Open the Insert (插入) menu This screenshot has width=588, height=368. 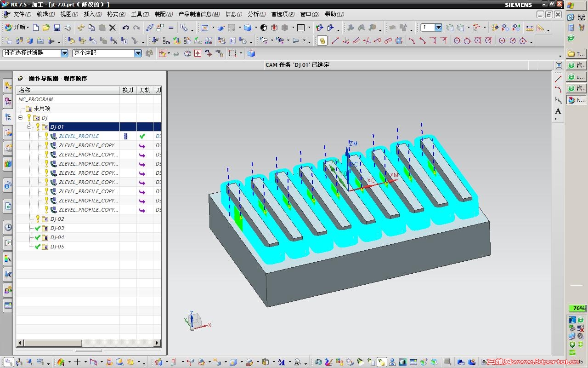tap(93, 14)
